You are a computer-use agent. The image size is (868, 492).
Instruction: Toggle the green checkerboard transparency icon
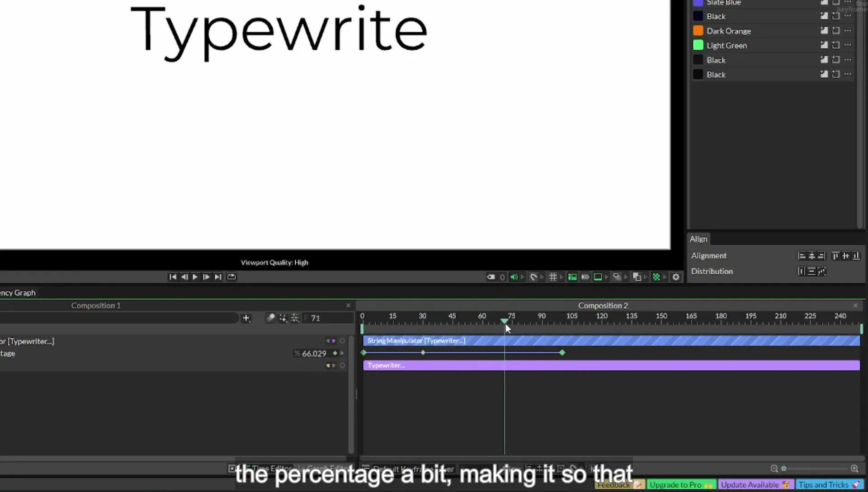coord(656,277)
